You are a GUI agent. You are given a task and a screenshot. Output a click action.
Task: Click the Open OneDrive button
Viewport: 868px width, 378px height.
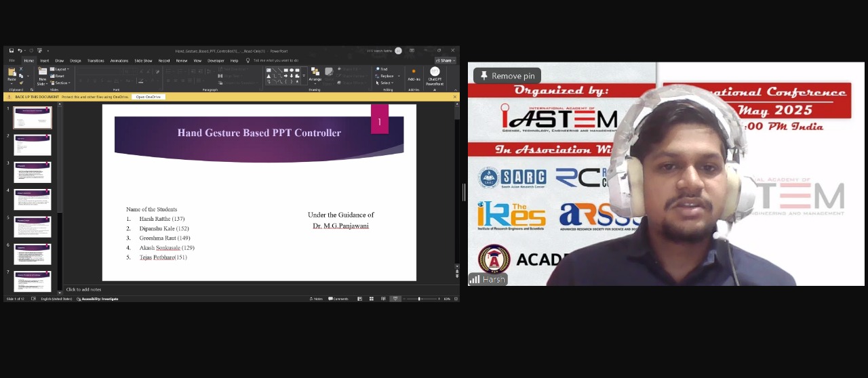pyautogui.click(x=149, y=97)
